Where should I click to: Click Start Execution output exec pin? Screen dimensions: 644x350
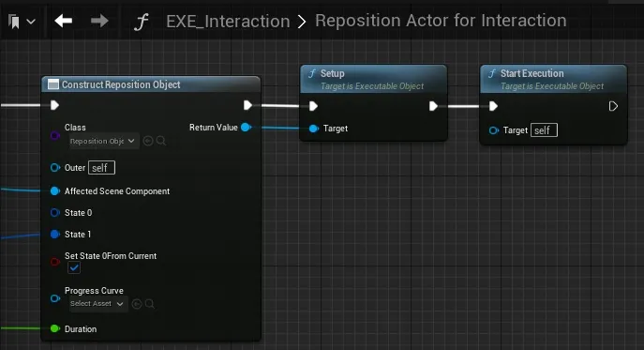point(613,107)
